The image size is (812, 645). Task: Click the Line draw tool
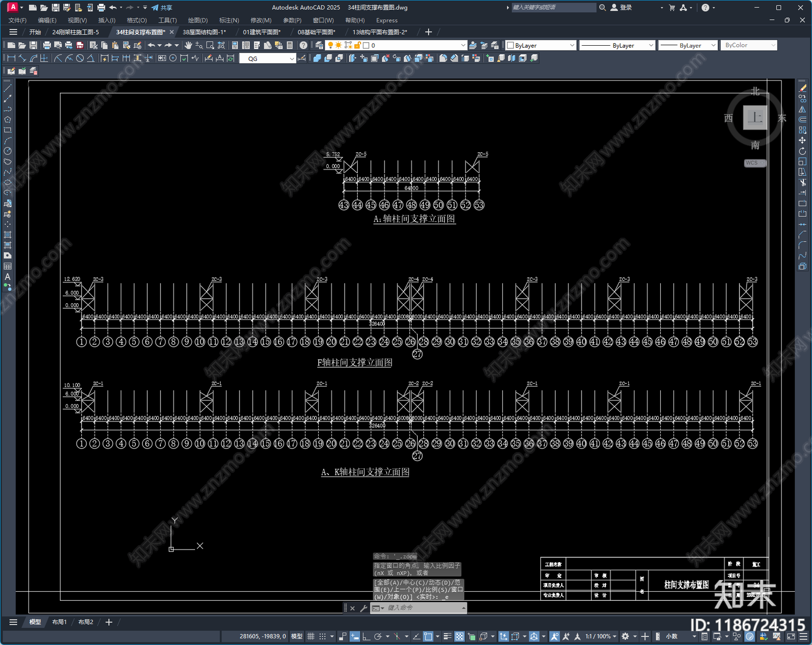point(8,88)
